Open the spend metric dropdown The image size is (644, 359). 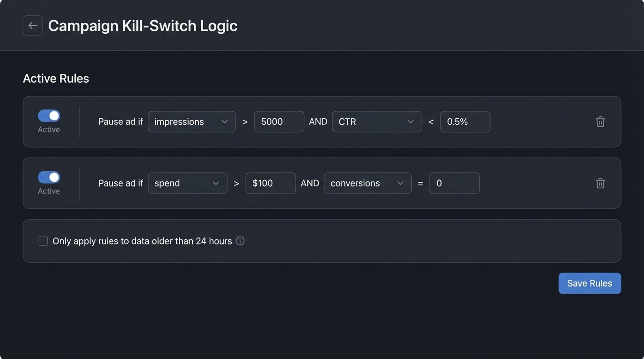coord(187,183)
